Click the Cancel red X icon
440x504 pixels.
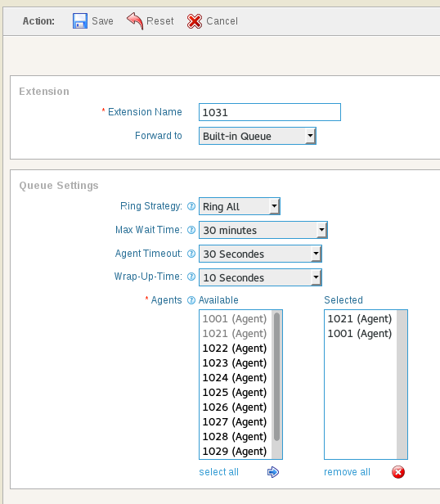click(x=195, y=21)
